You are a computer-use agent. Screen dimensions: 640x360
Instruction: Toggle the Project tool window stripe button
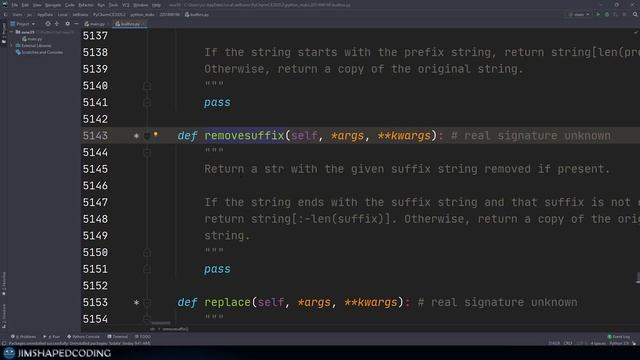pyautogui.click(x=4, y=33)
